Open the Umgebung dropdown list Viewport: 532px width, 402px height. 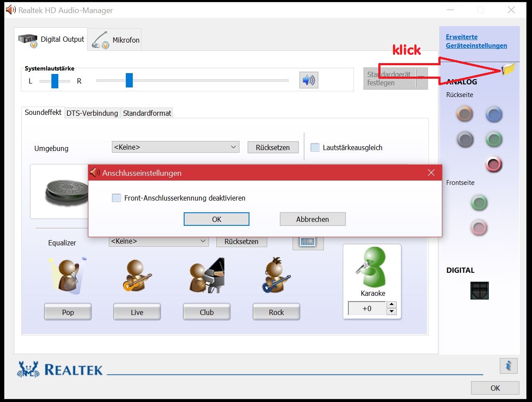tap(175, 147)
